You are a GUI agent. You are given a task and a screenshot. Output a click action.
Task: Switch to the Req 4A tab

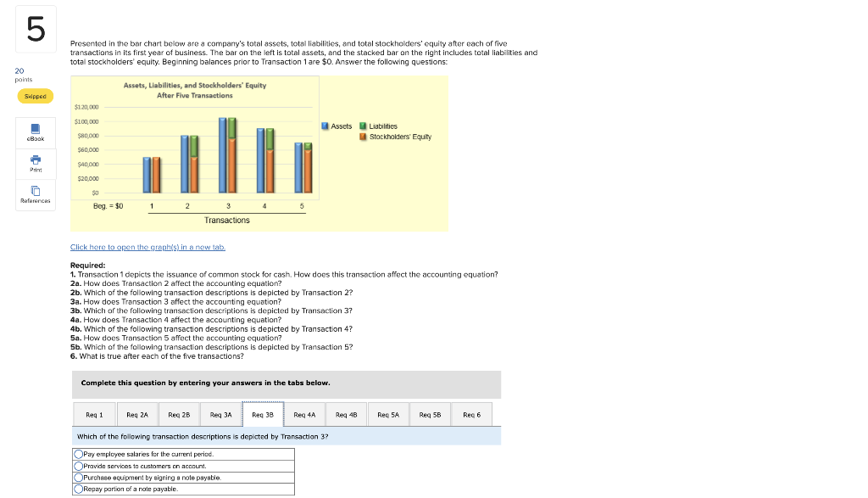point(304,414)
